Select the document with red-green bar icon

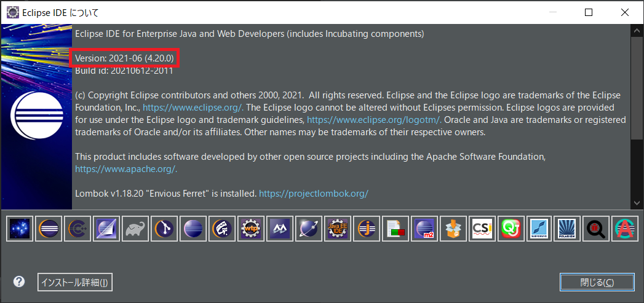click(395, 228)
